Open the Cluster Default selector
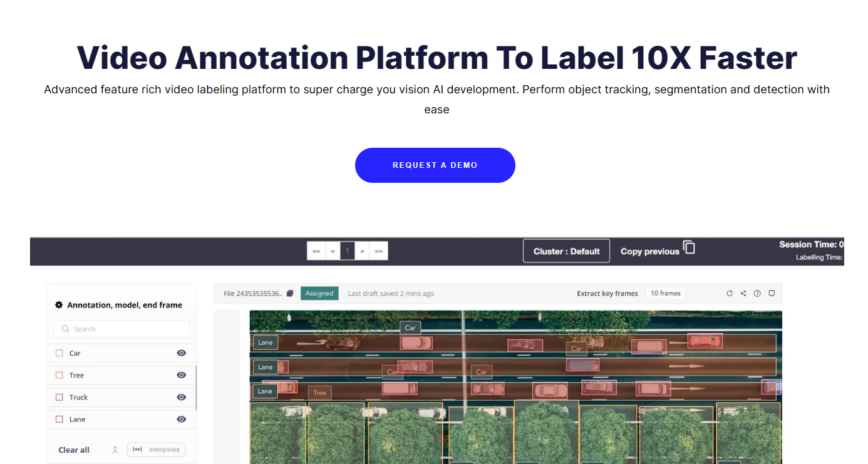Viewport: 868px width, 464px height. 566,250
